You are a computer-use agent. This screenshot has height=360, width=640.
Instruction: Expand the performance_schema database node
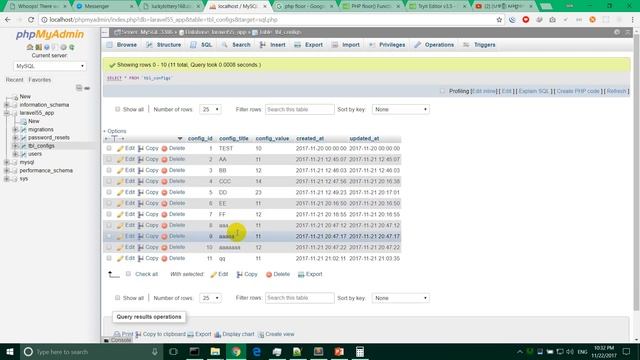click(7, 171)
